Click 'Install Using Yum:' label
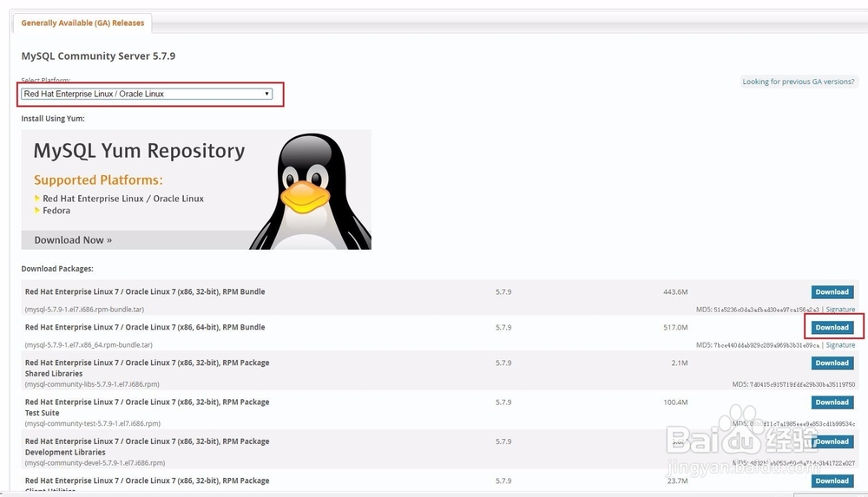 53,119
